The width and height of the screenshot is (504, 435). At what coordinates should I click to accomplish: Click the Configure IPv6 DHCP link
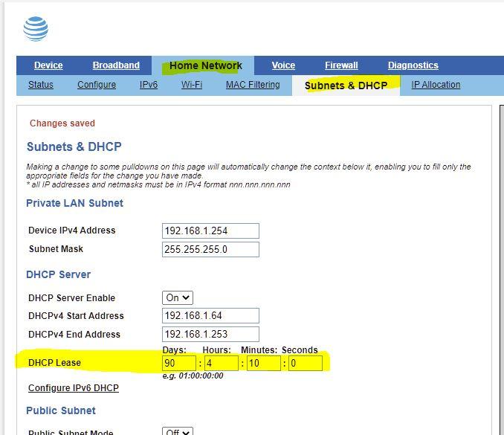point(73,388)
